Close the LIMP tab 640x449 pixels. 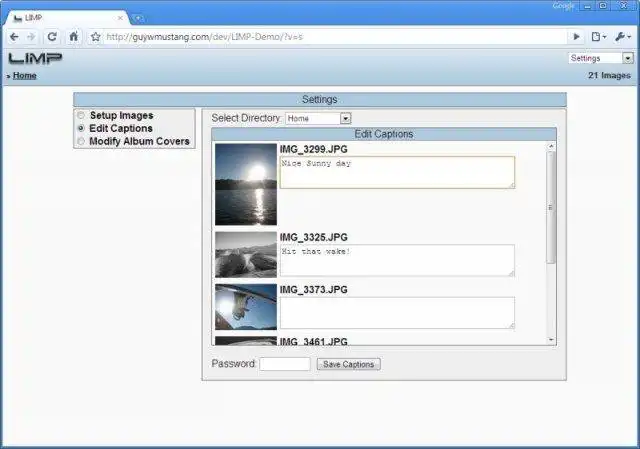[120, 18]
